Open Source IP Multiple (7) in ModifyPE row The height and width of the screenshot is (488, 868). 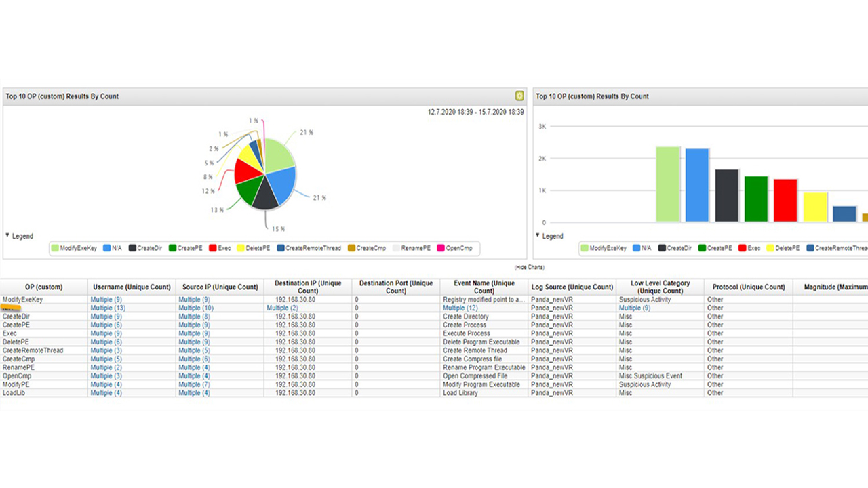click(x=194, y=384)
